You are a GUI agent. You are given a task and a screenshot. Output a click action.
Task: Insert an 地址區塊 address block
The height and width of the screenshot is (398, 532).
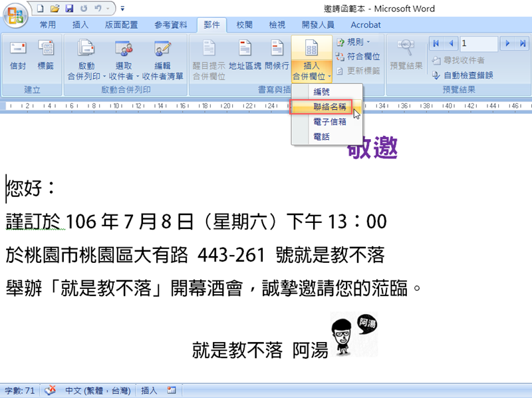click(245, 55)
